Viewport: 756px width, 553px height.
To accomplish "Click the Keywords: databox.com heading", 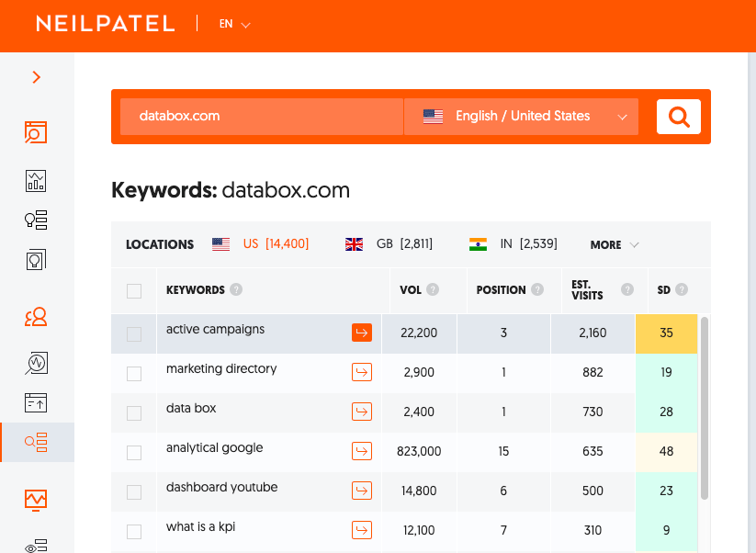I will pos(231,190).
